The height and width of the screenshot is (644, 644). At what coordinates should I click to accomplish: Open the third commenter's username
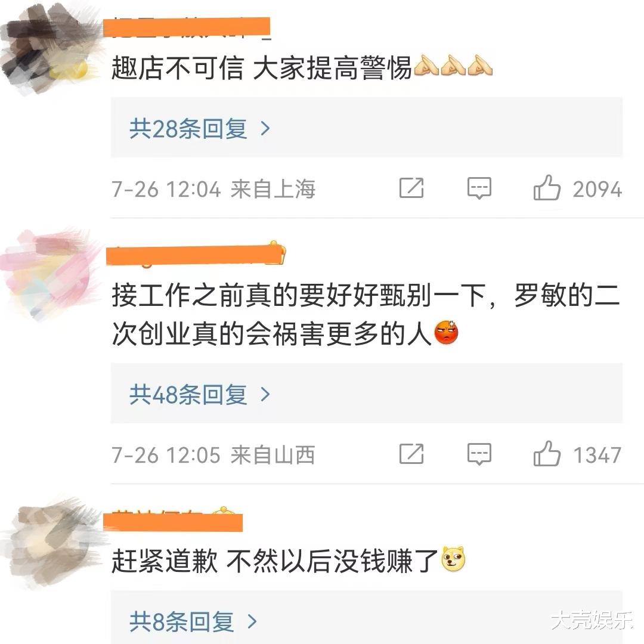[173, 520]
